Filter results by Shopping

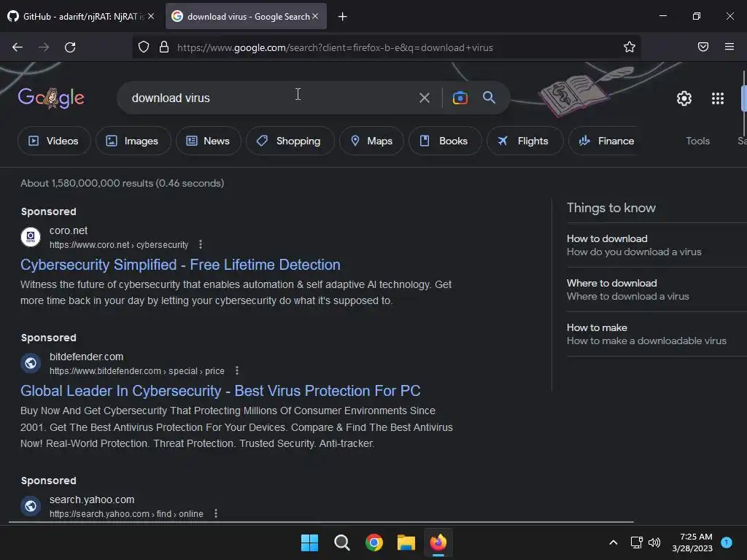(290, 141)
